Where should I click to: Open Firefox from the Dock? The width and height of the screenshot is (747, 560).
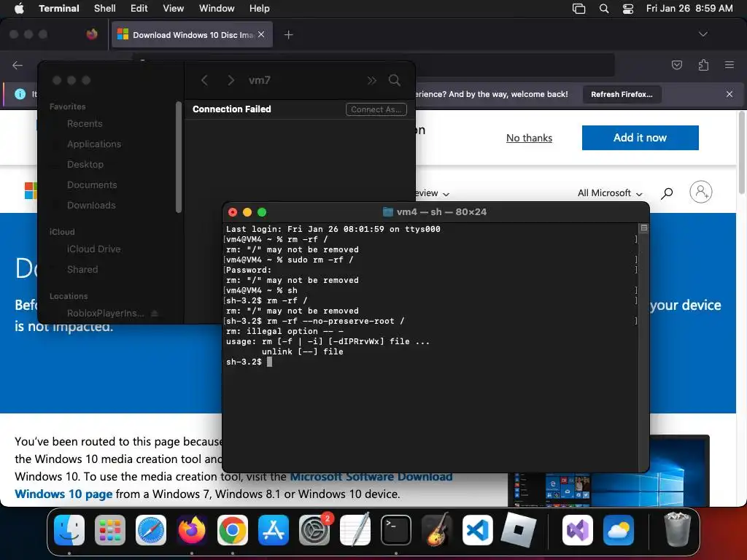192,530
